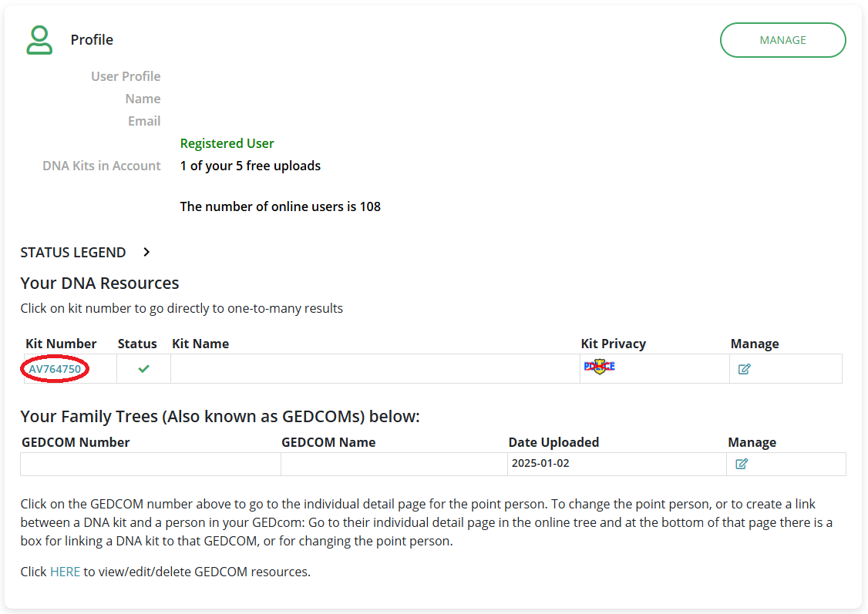Click the police Kit Privacy badge icon
Image resolution: width=868 pixels, height=614 pixels.
(599, 367)
